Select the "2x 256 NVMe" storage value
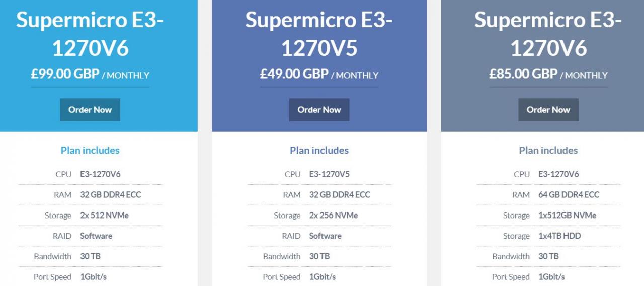The width and height of the screenshot is (644, 286). pos(334,215)
